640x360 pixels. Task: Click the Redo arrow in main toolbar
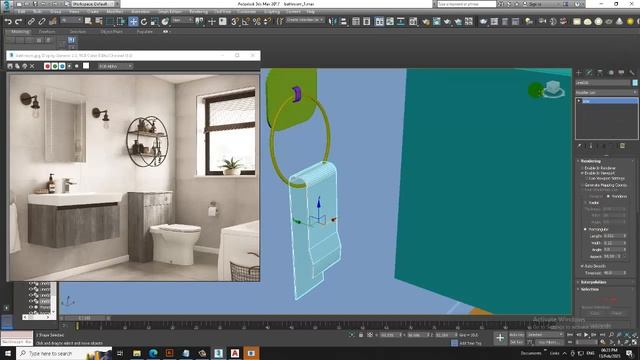pos(18,21)
